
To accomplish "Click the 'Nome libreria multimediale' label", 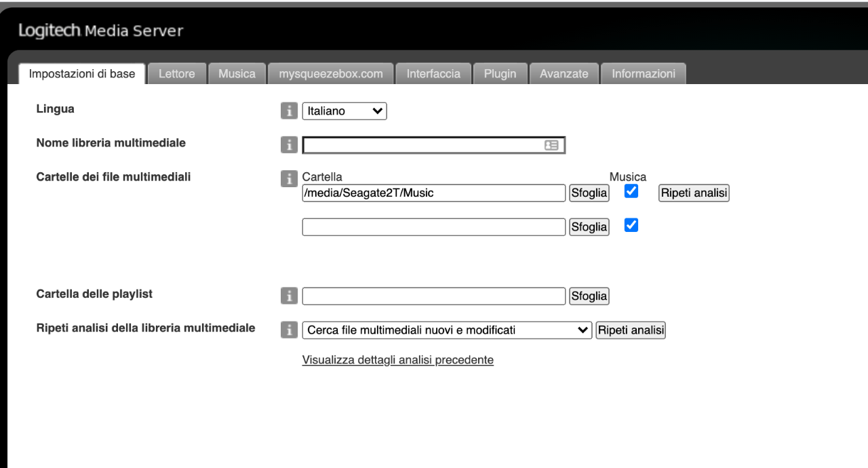I will pyautogui.click(x=111, y=143).
